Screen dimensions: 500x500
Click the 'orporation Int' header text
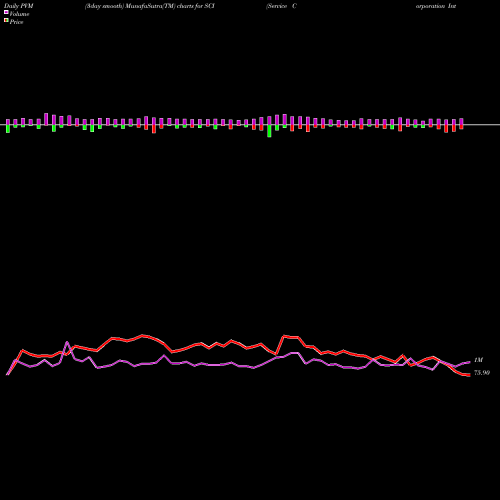click(436, 6)
